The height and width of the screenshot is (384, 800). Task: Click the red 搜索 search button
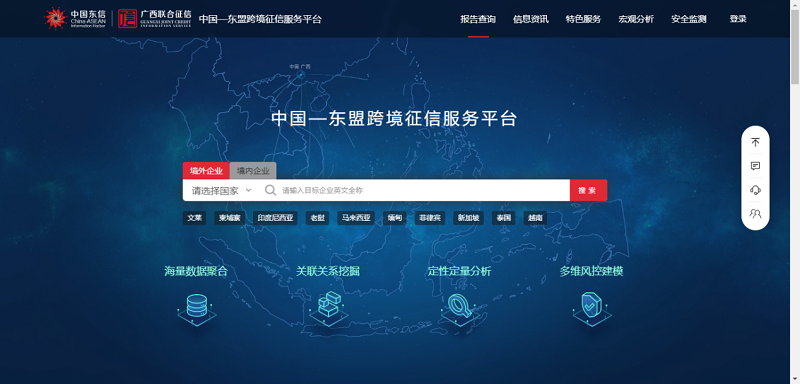point(588,190)
